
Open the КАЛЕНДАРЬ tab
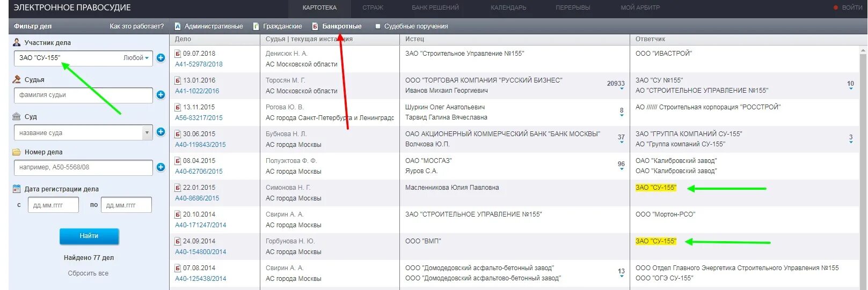click(x=508, y=8)
